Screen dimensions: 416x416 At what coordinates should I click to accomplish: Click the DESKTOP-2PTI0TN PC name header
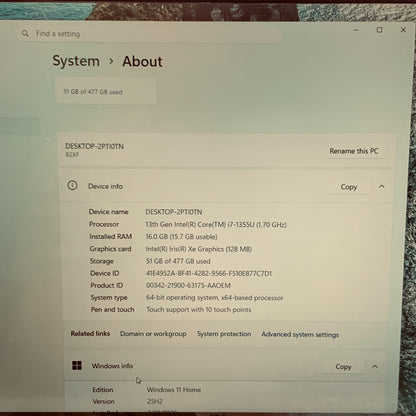(94, 146)
